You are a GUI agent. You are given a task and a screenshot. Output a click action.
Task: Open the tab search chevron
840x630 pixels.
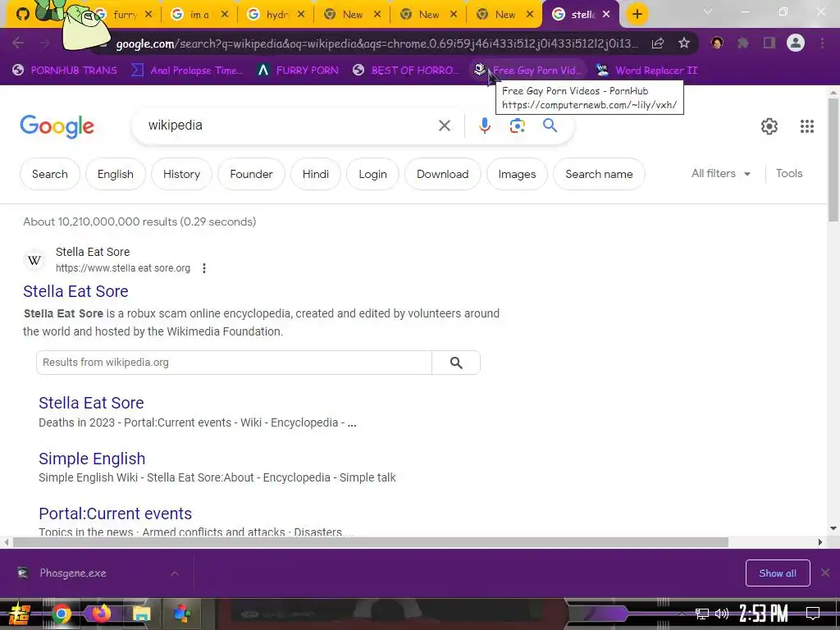pos(708,11)
